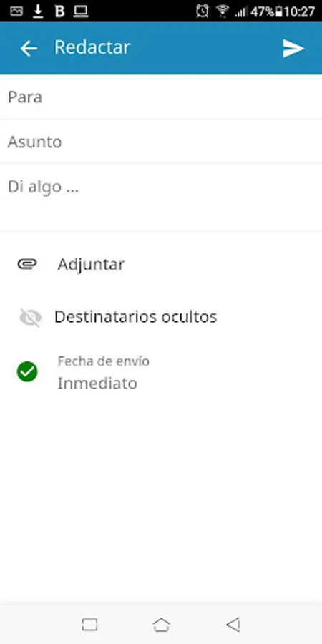Click the paperclip attach icon
The width and height of the screenshot is (322, 644).
(27, 263)
